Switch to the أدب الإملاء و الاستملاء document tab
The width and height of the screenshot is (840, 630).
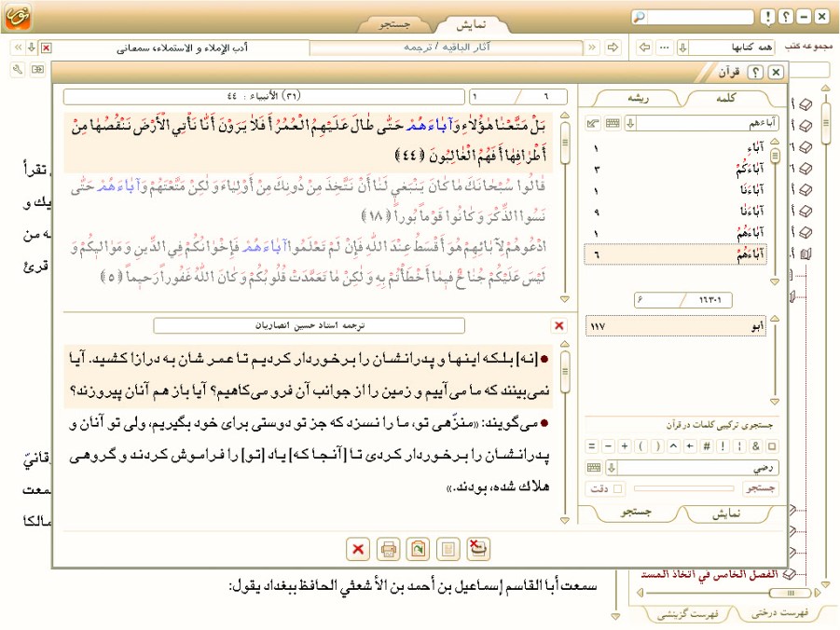(182, 48)
